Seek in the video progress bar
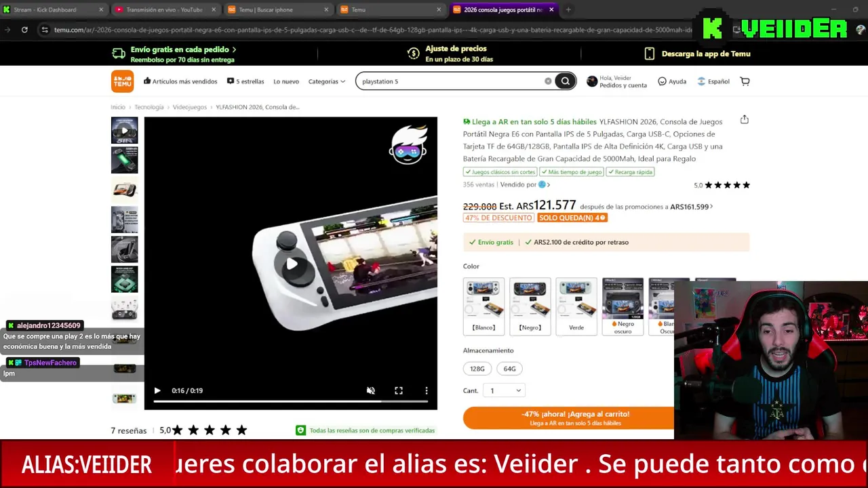 (290, 401)
